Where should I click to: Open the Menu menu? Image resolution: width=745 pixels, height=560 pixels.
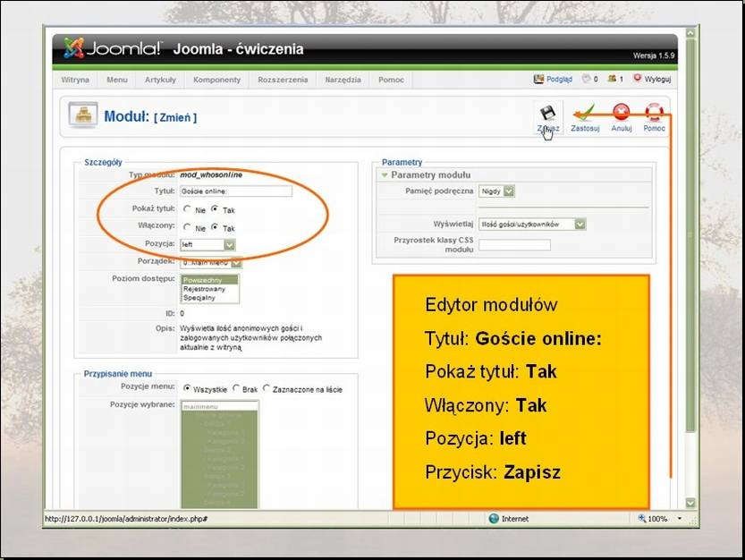pos(117,80)
